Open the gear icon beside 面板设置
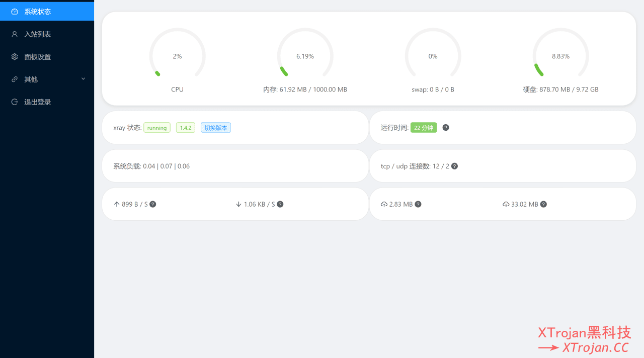The width and height of the screenshot is (644, 358). pos(14,56)
